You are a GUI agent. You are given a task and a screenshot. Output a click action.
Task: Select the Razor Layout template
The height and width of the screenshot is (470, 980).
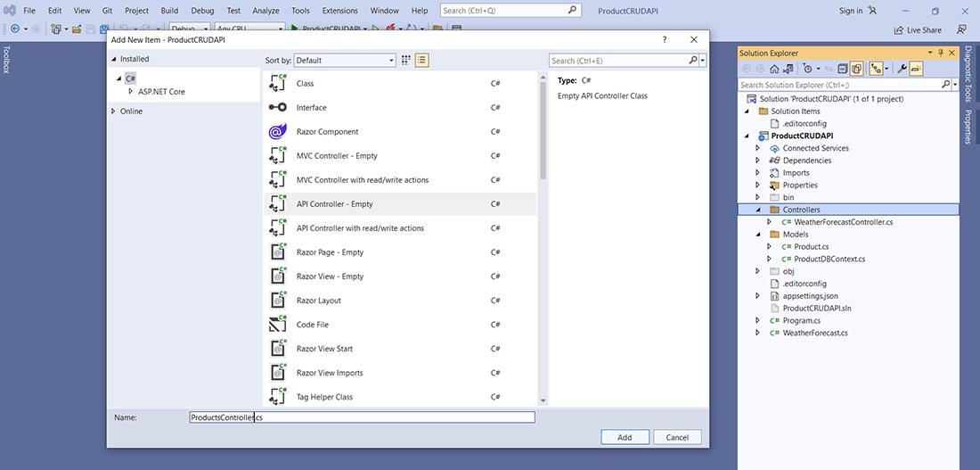click(x=400, y=301)
